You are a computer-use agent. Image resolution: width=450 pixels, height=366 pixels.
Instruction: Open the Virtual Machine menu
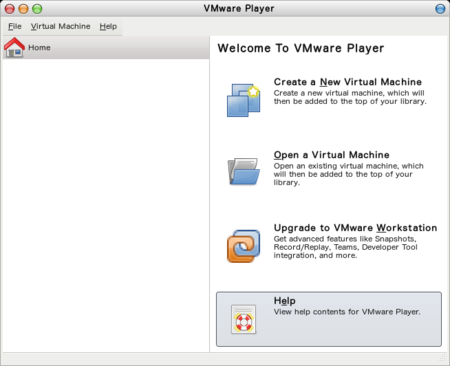[x=60, y=26]
